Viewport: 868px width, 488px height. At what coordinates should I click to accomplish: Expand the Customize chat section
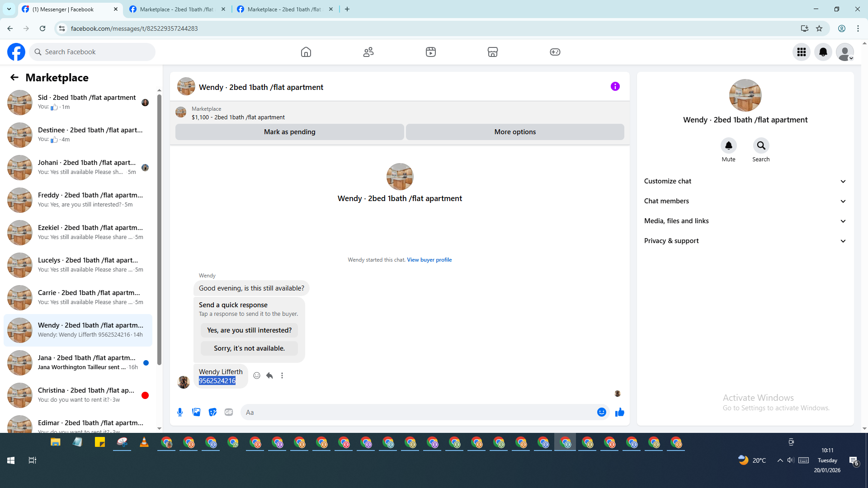coord(745,181)
